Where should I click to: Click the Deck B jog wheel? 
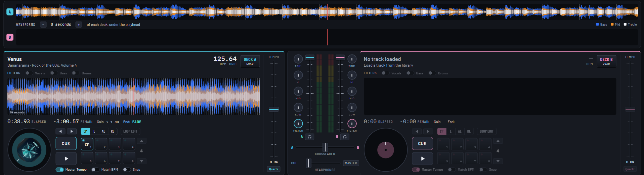(386, 150)
